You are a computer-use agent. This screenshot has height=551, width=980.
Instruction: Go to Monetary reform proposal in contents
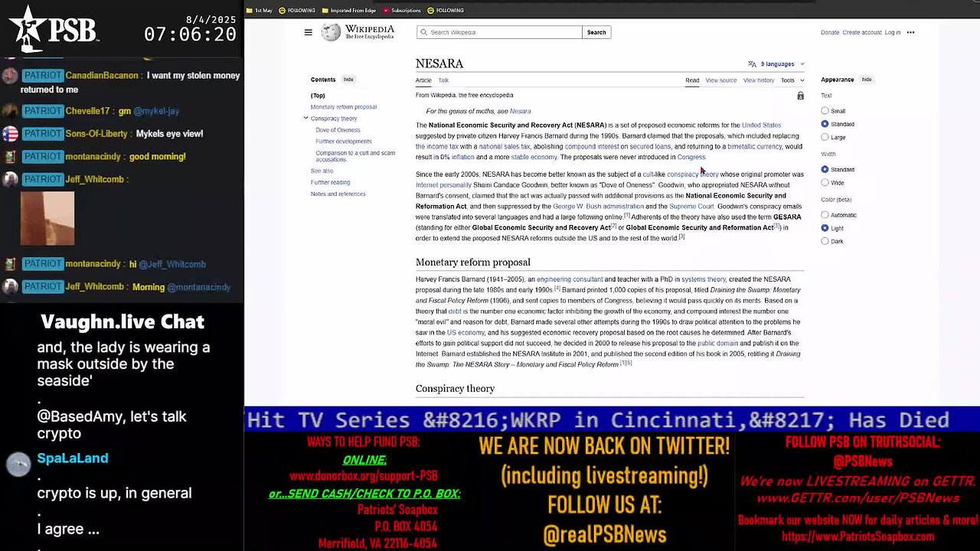pyautogui.click(x=344, y=107)
